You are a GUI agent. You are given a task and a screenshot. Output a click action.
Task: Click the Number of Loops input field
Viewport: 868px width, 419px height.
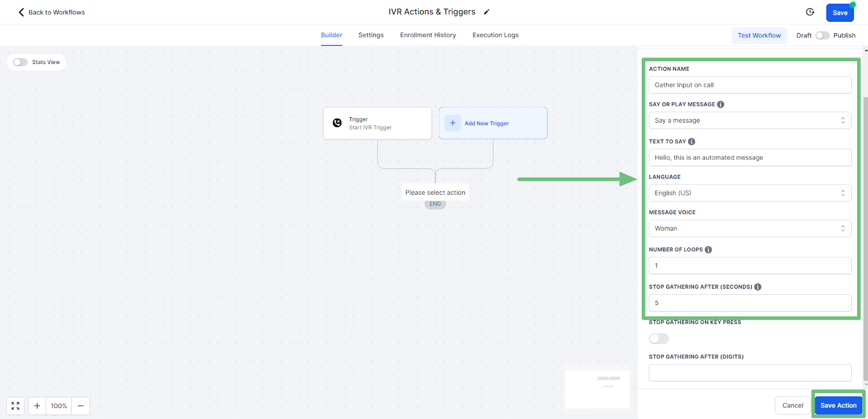pos(750,265)
